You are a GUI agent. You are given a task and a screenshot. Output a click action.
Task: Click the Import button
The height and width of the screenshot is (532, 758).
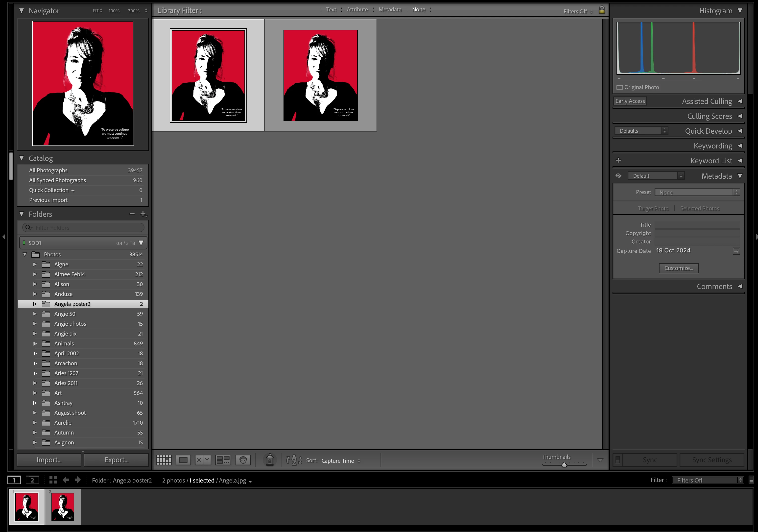coord(49,460)
